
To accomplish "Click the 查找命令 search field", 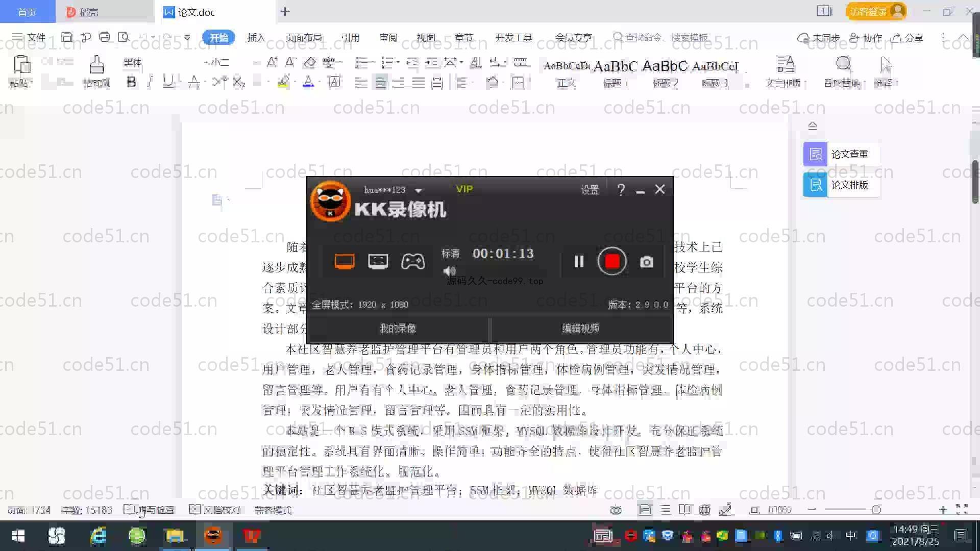I will click(x=661, y=37).
